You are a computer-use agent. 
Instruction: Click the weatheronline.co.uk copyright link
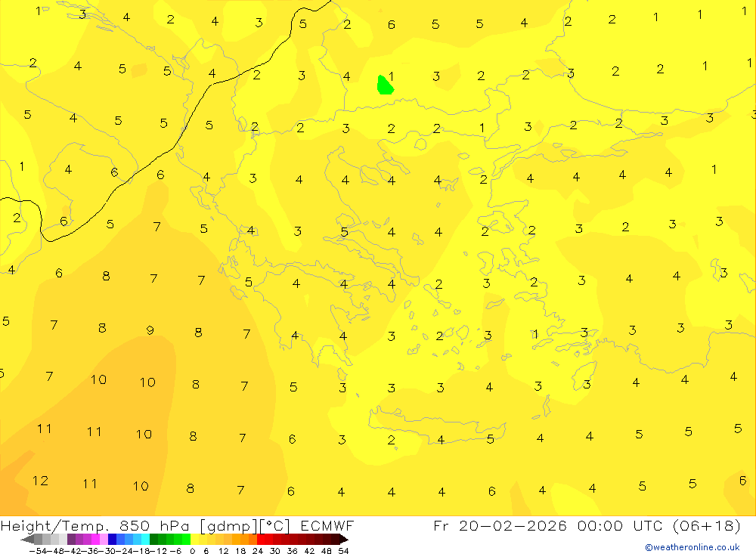692,547
